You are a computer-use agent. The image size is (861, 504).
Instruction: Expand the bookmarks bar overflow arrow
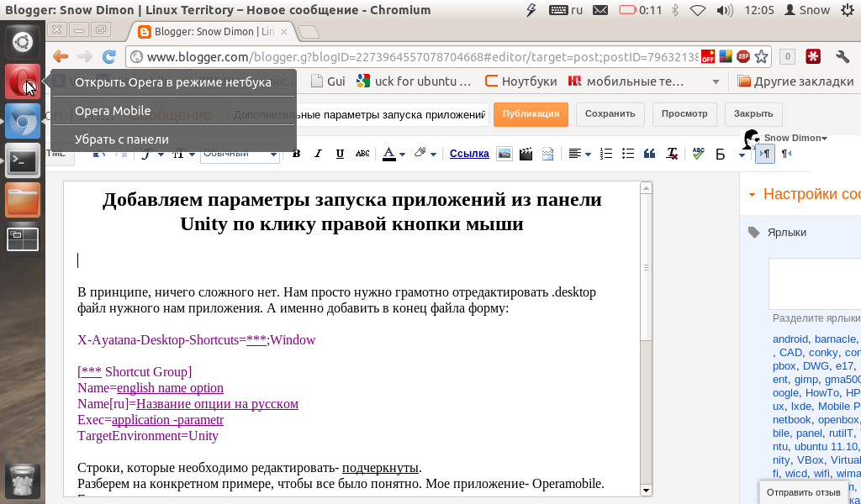pyautogui.click(x=716, y=81)
